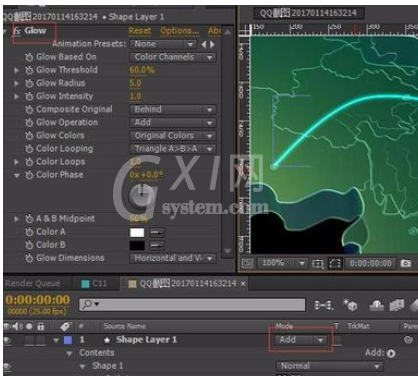The height and width of the screenshot is (376, 418).
Task: Expand the A & B Midpoint property
Action: [x=16, y=219]
